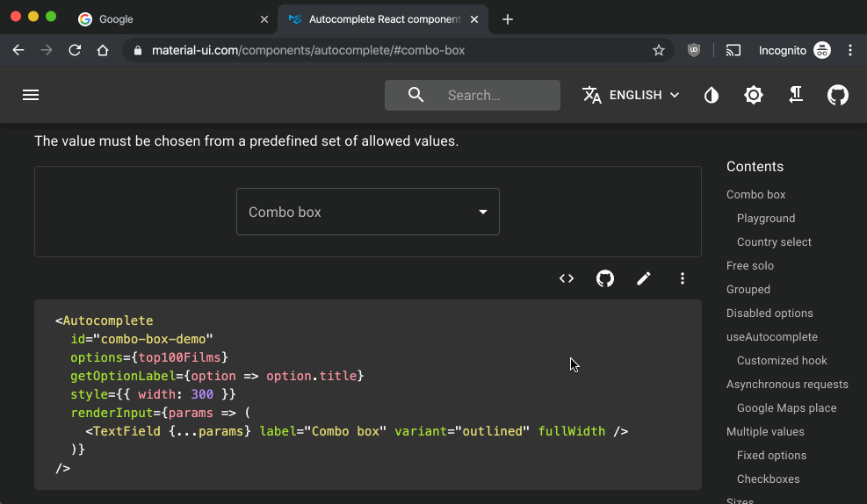Reload the current page

75,50
